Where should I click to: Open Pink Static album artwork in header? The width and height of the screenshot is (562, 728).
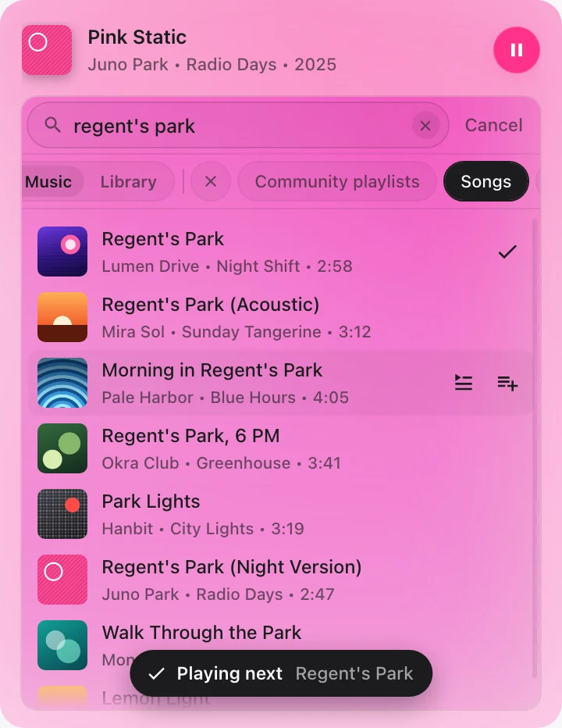(47, 50)
